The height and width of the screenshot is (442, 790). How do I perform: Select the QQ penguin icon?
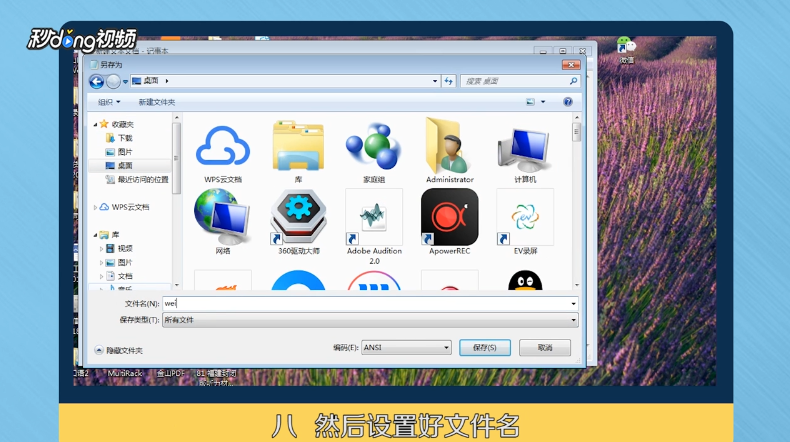point(525,281)
